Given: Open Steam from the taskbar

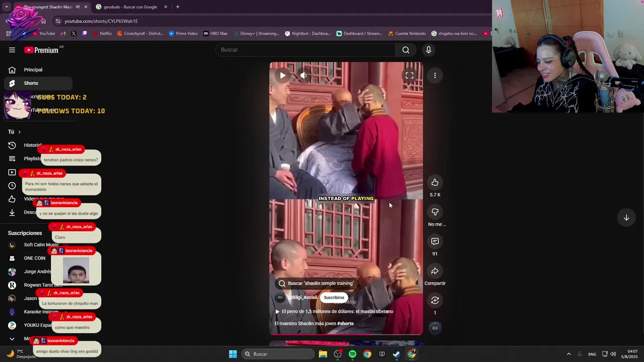Looking at the screenshot, I should (396, 354).
